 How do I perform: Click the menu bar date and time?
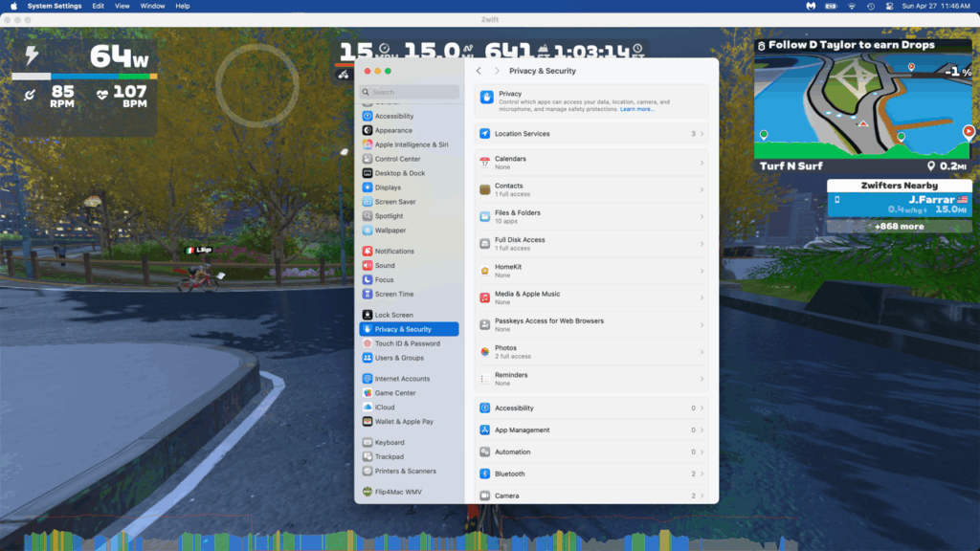936,7
